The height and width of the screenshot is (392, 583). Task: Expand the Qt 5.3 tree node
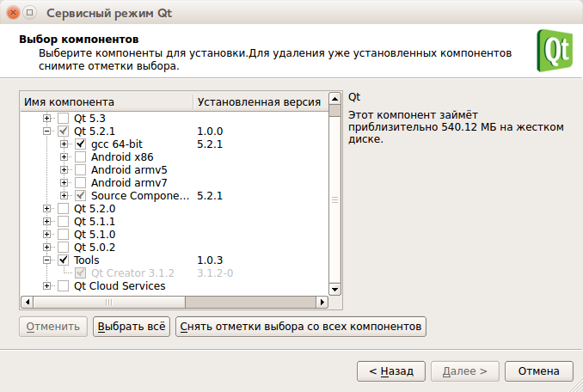[x=46, y=118]
